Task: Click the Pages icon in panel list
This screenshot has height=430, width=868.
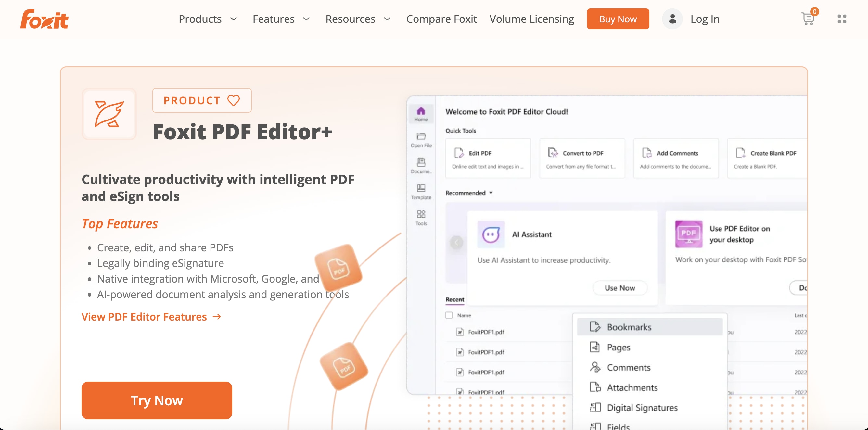Action: coord(595,347)
